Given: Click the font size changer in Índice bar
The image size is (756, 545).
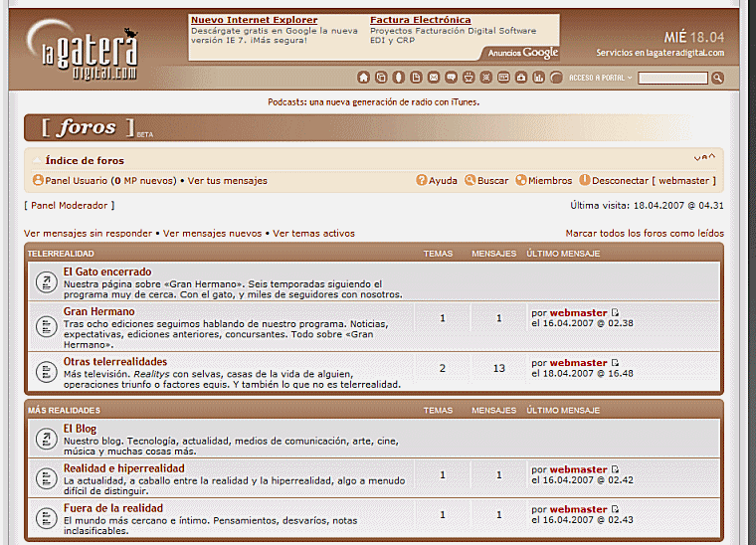Looking at the screenshot, I should tap(703, 157).
